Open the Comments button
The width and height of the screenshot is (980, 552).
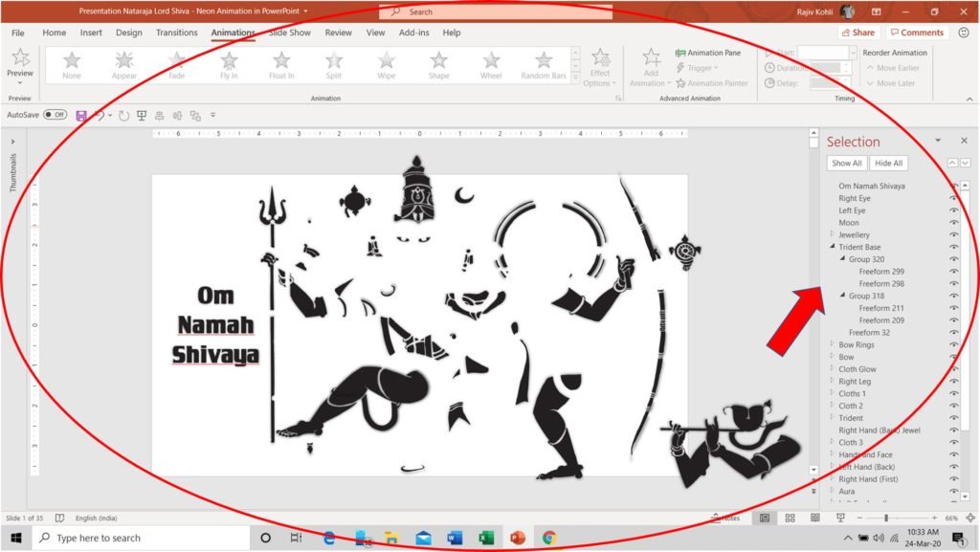coord(917,33)
